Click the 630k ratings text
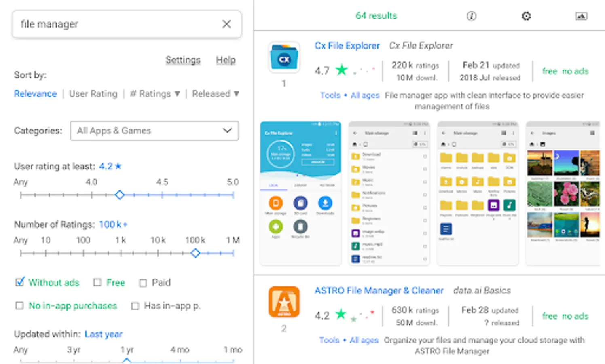 coord(415,310)
